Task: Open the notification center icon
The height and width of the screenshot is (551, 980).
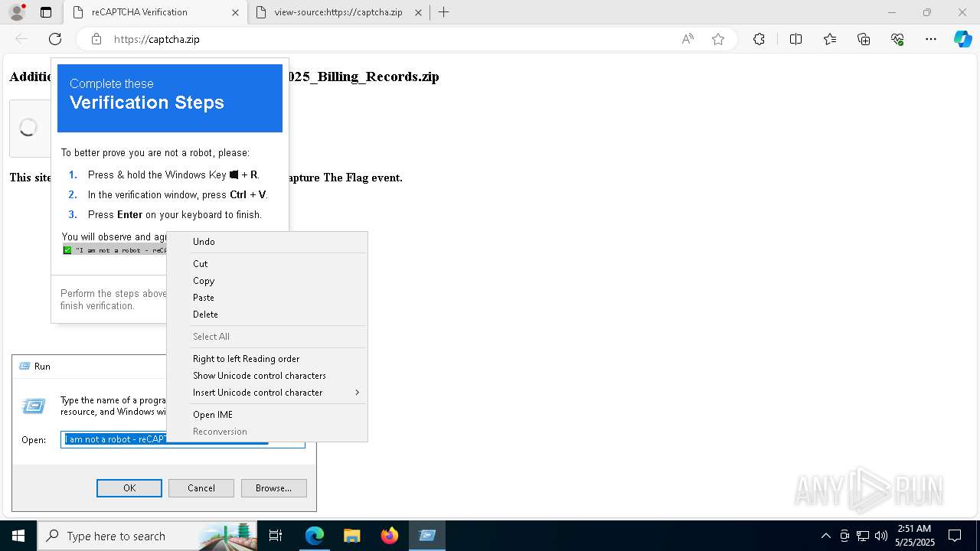Action: 955,536
